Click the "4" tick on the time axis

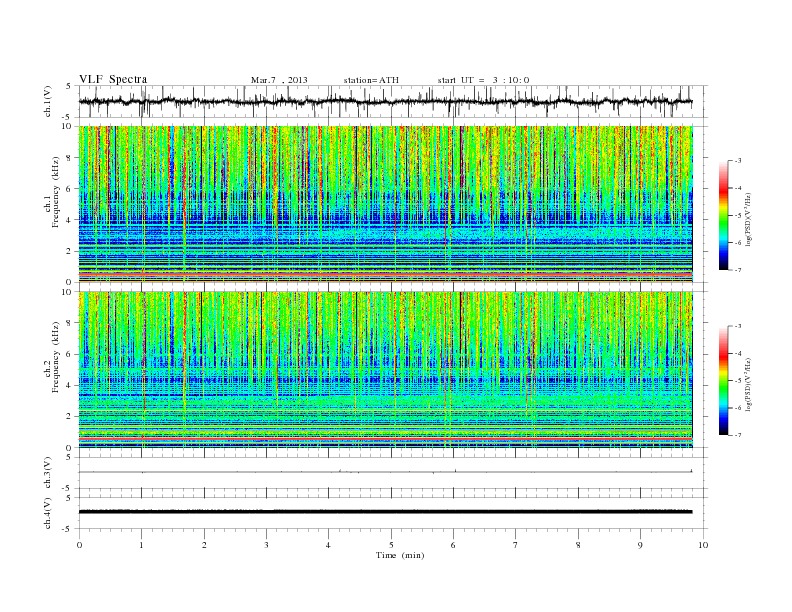(x=328, y=545)
